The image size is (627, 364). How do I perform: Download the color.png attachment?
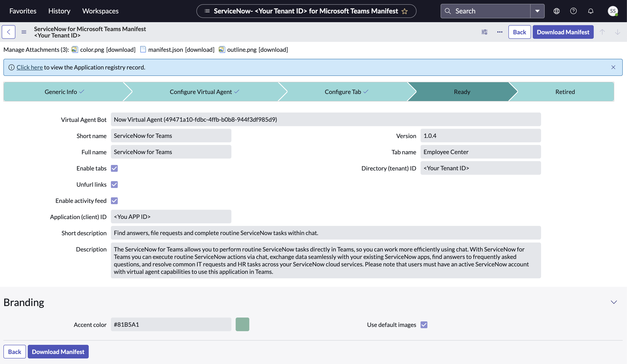(x=121, y=49)
